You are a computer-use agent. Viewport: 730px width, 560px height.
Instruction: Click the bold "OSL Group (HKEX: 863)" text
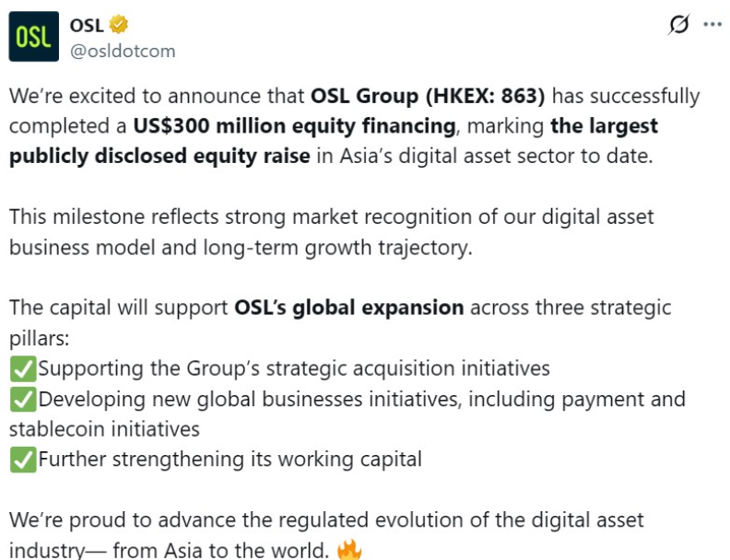pyautogui.click(x=428, y=96)
